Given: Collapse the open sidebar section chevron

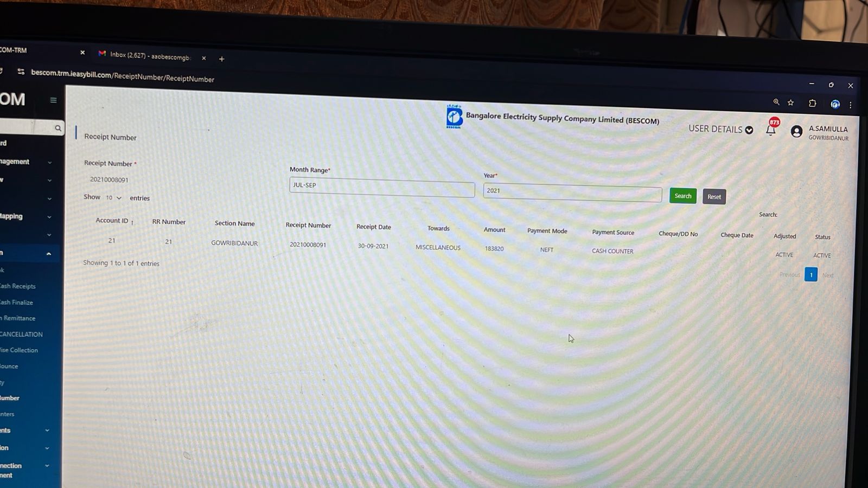Looking at the screenshot, I should click(x=49, y=254).
